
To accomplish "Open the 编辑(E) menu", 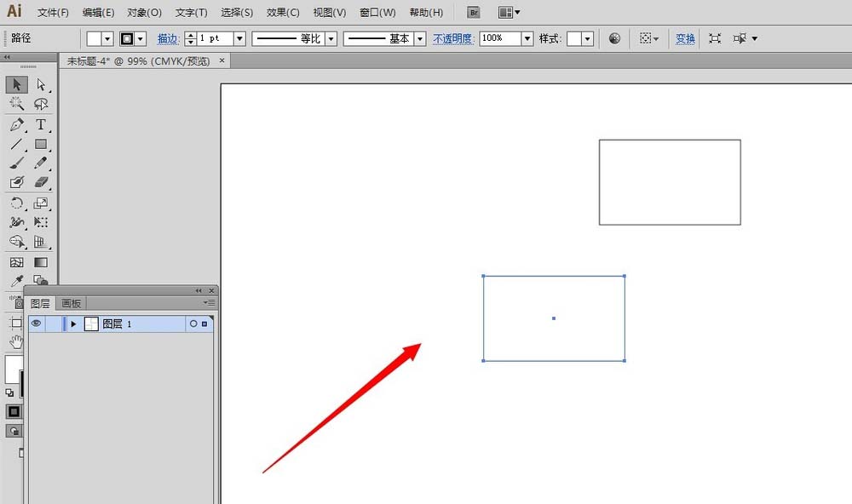I will pyautogui.click(x=98, y=13).
